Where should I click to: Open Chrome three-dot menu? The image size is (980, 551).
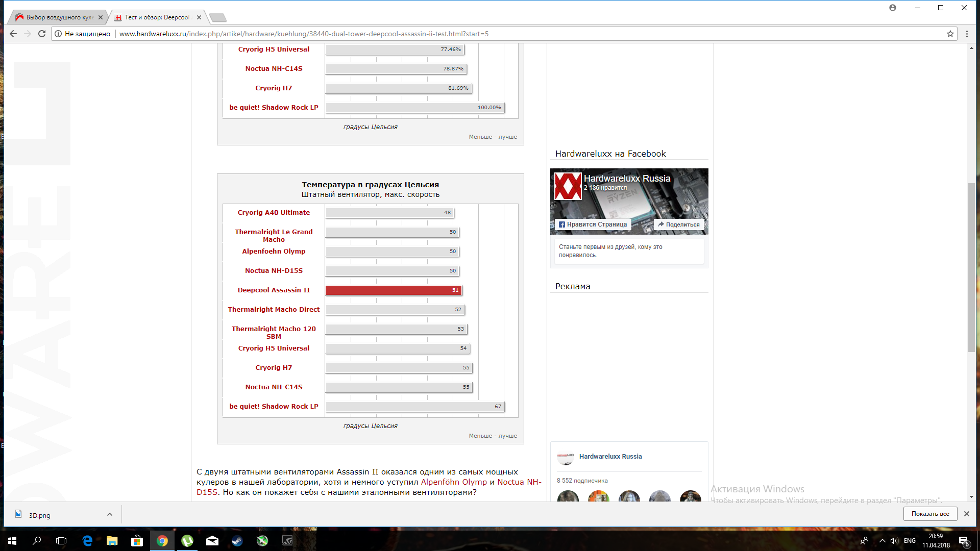pyautogui.click(x=967, y=34)
